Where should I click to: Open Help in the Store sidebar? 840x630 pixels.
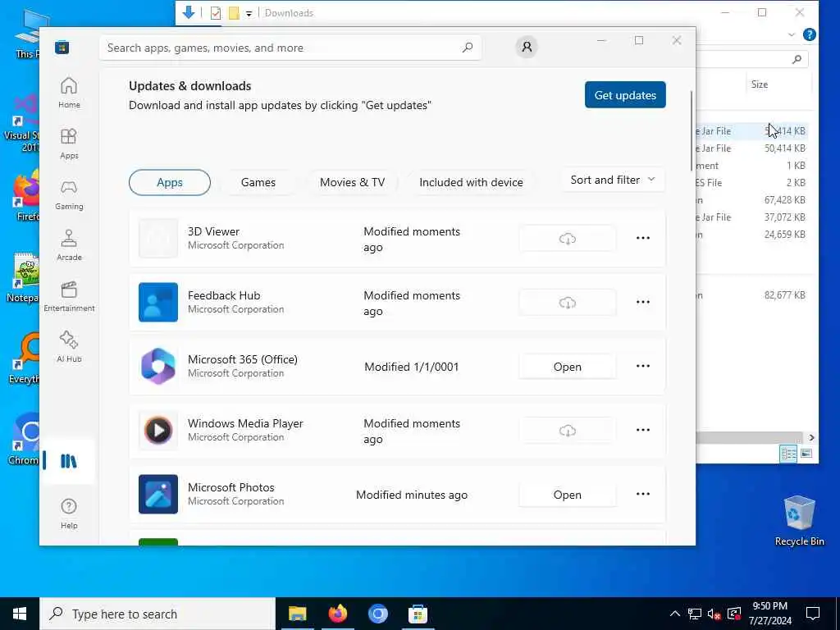coord(69,514)
